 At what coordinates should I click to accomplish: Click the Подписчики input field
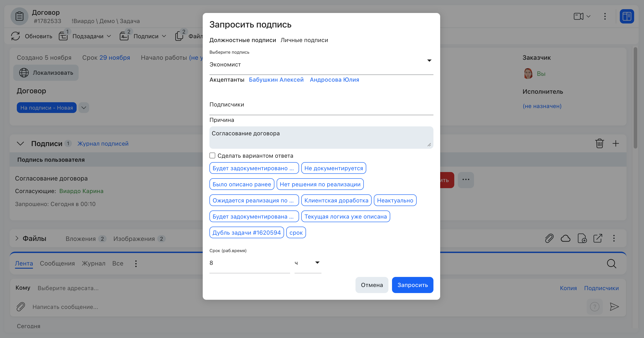click(321, 105)
